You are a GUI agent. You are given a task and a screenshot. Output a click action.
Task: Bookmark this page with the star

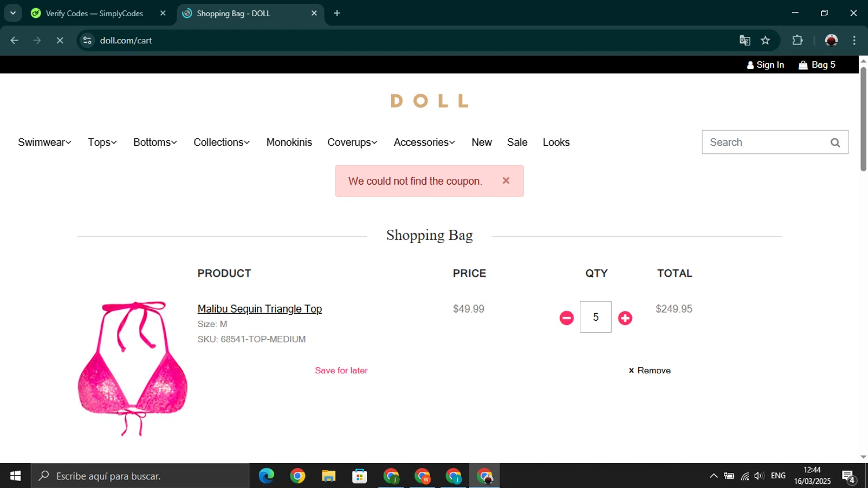[766, 41]
